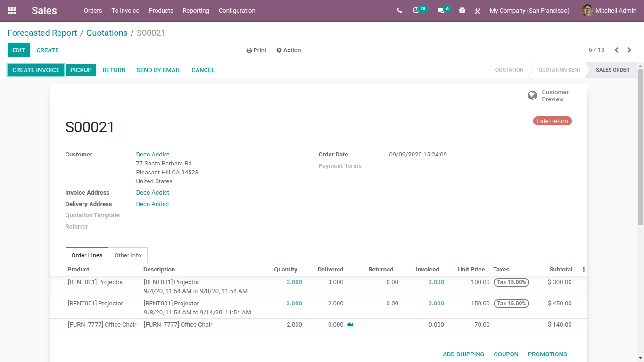
Task: Go to previous record arrow
Action: point(616,50)
